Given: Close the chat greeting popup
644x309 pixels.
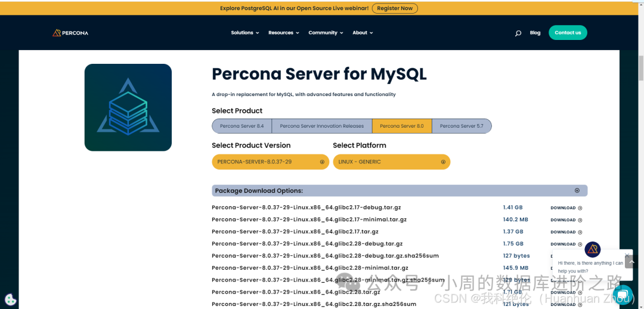Looking at the screenshot, I should [x=627, y=255].
